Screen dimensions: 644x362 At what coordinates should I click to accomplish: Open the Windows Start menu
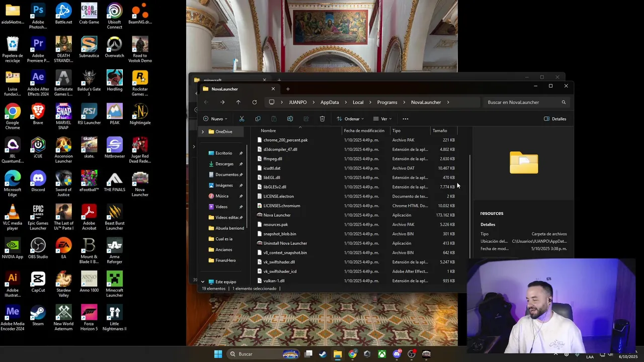tap(218, 354)
